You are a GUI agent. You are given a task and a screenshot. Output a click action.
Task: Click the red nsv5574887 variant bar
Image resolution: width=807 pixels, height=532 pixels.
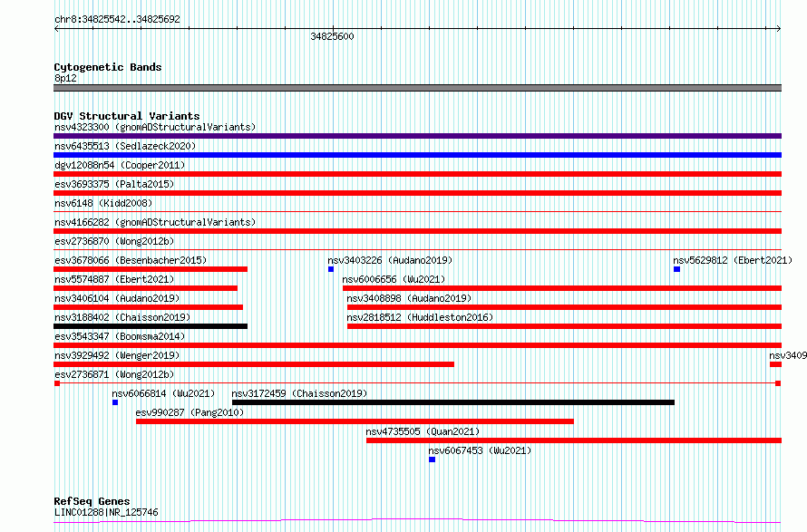(146, 288)
